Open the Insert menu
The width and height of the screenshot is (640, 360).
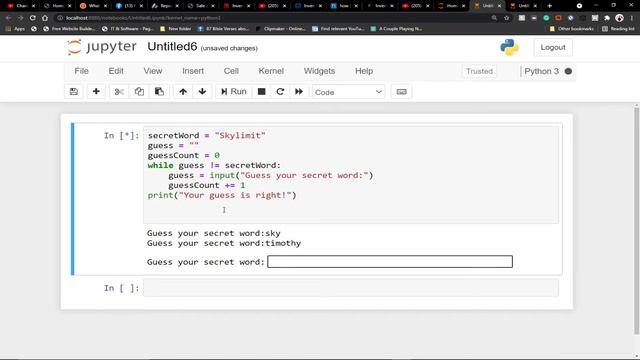(x=193, y=71)
